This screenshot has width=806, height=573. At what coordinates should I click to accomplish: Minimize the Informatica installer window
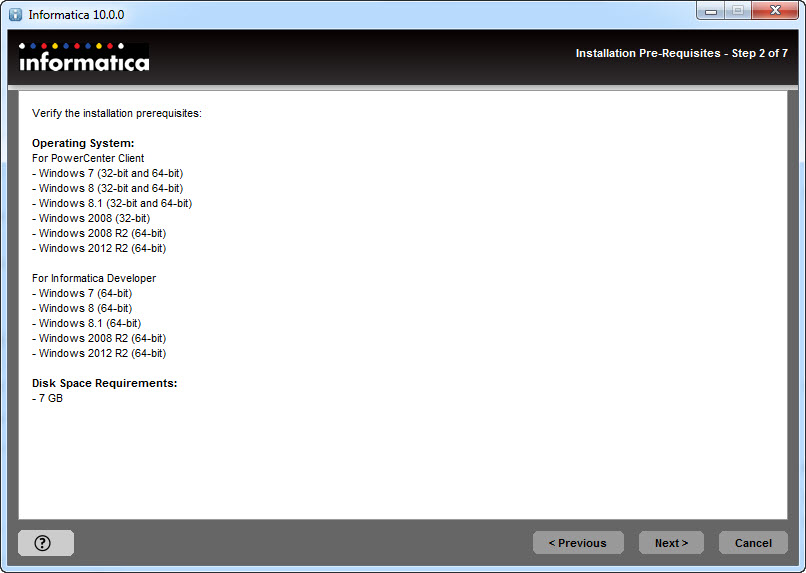[711, 11]
